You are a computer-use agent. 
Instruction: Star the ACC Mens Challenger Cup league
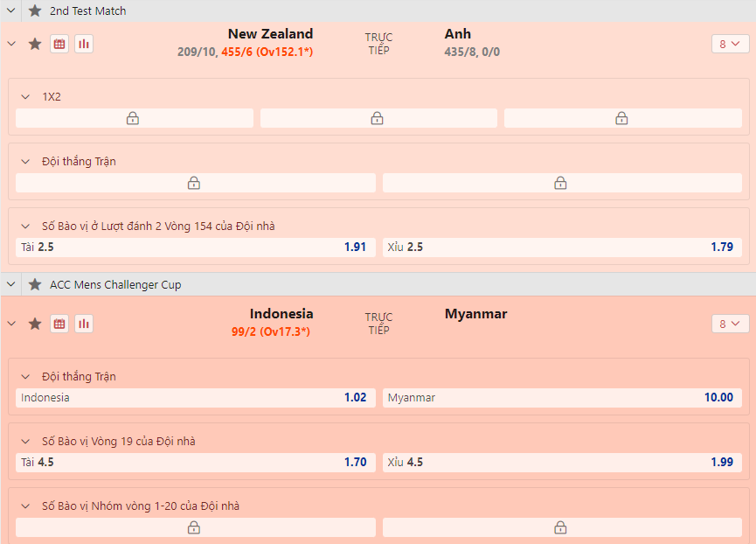pos(35,284)
